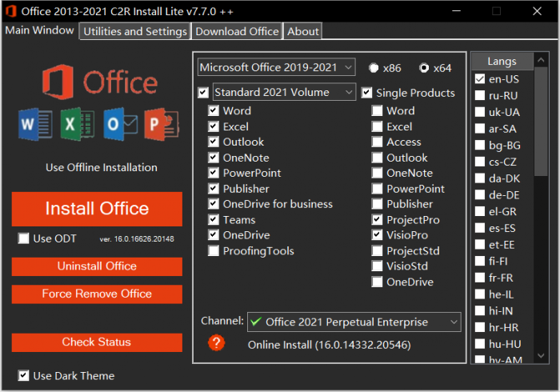Click the PowerPoint app icon under the Office logo

pyautogui.click(x=162, y=124)
